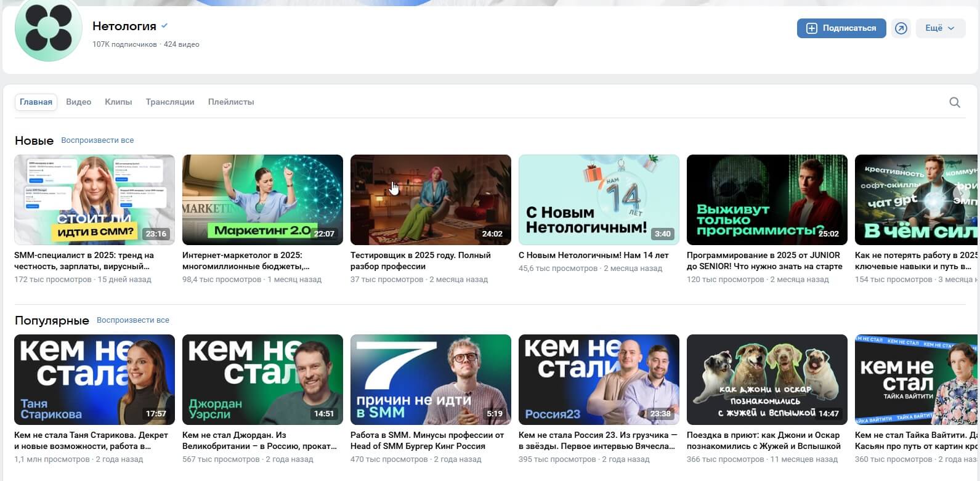This screenshot has height=481, width=980.
Task: Click the verified checkmark next to Нетология
Action: [164, 26]
